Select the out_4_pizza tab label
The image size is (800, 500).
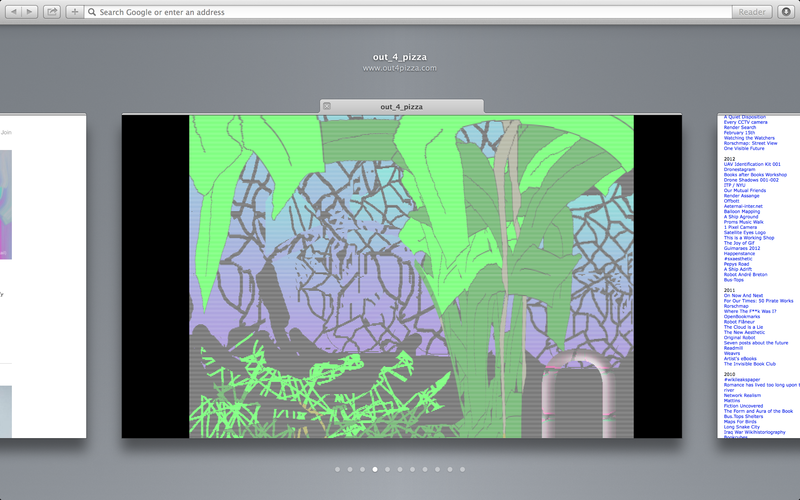click(x=402, y=107)
